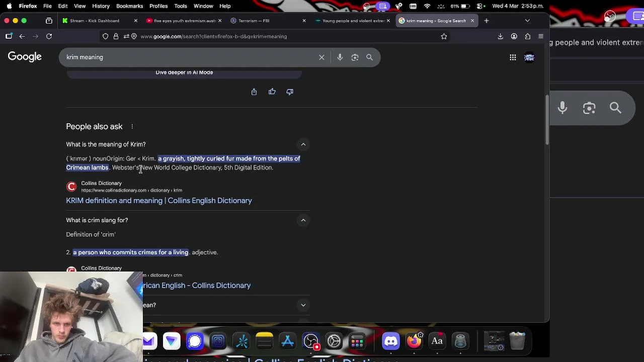Open Dictionary app in the Dock
The width and height of the screenshot is (644, 362).
point(437,341)
